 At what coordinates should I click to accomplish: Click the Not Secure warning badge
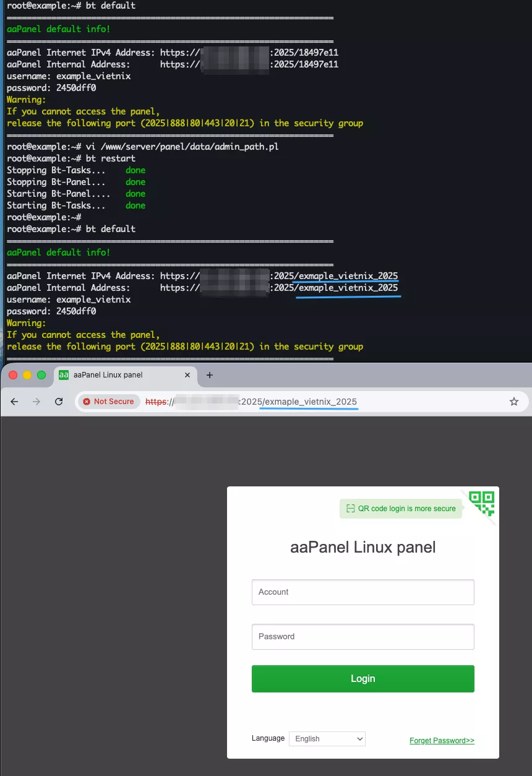point(109,402)
